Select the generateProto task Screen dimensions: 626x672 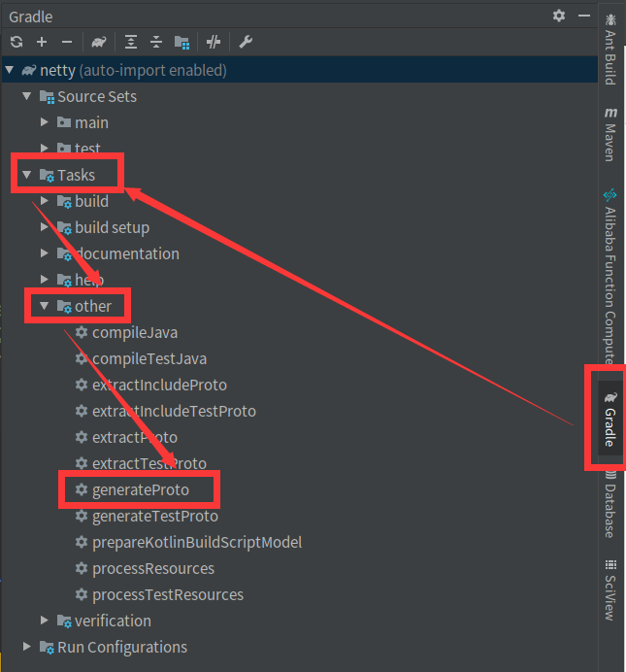point(141,489)
